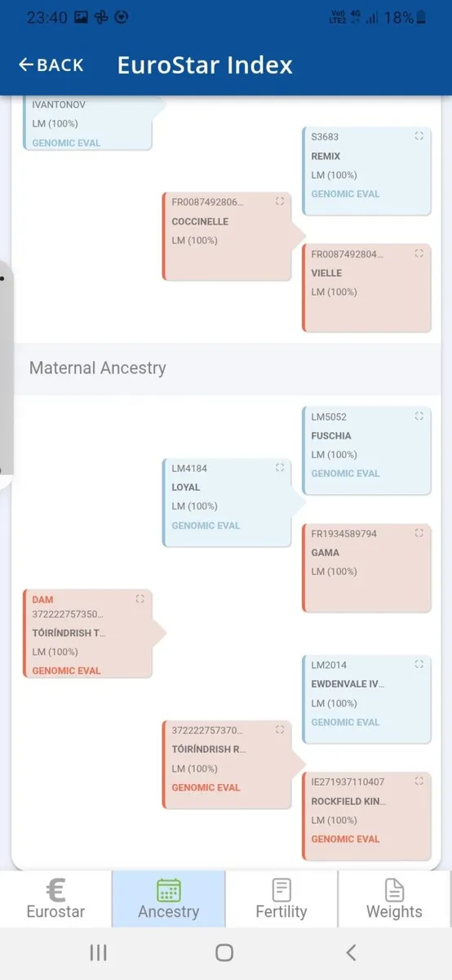Image resolution: width=452 pixels, height=980 pixels.
Task: Click expand icon on ROCKFIELD KIN card
Action: (419, 782)
